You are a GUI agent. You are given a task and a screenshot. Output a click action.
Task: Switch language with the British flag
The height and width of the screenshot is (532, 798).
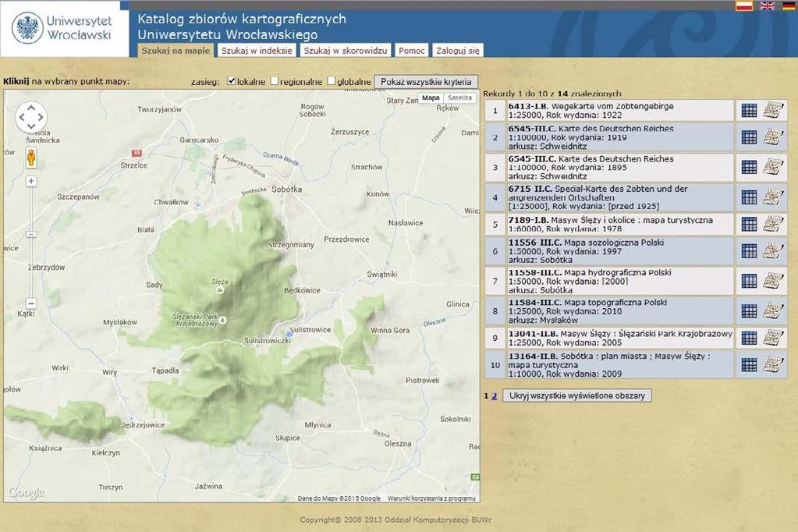click(767, 5)
